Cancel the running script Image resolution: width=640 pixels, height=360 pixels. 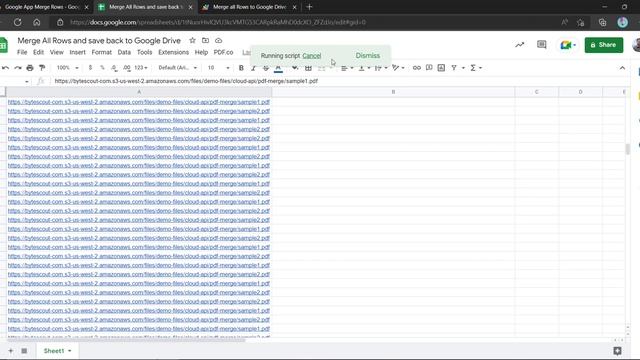coord(311,56)
